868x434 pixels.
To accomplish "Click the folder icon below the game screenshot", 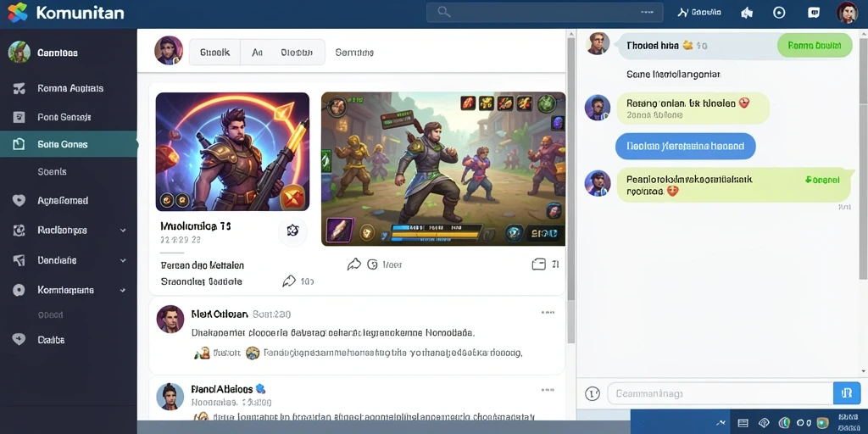I will click(538, 264).
